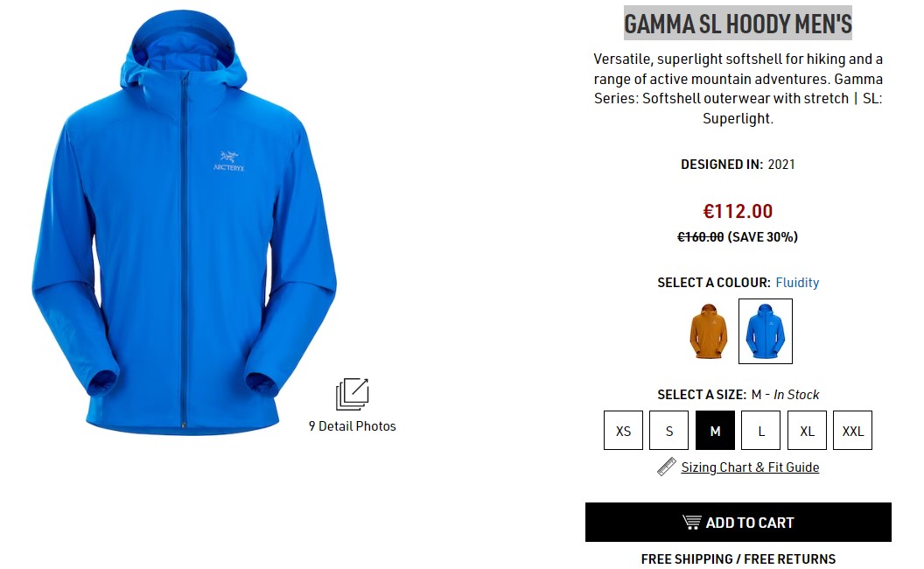Click the shopping cart icon in Add to Cart
Image resolution: width=924 pixels, height=569 pixels.
coord(692,522)
